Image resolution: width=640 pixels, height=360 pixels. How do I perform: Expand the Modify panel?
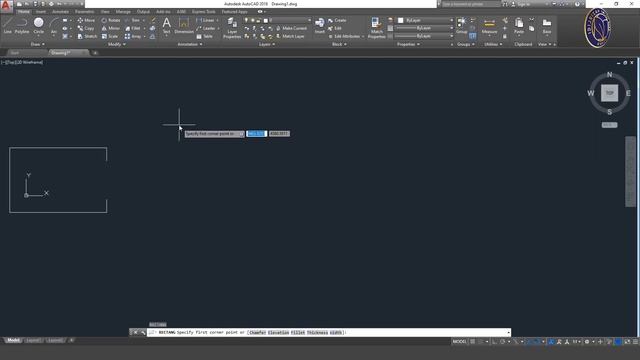[117, 44]
